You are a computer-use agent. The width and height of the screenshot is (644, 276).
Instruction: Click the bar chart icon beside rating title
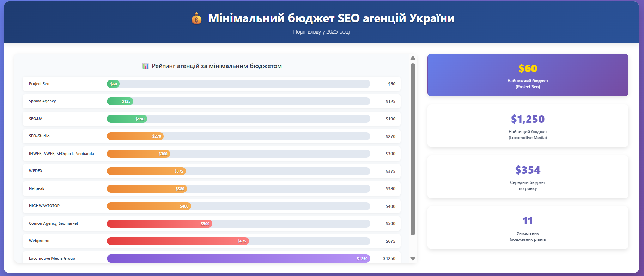(x=145, y=66)
